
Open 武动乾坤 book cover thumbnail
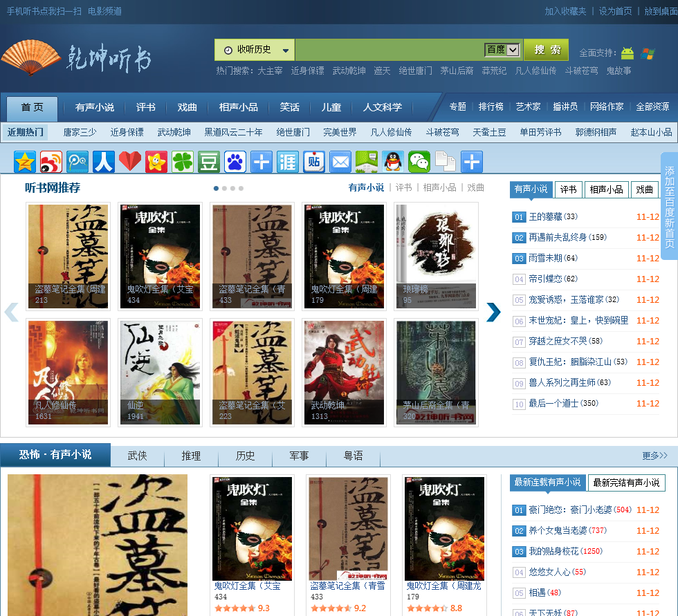345,373
